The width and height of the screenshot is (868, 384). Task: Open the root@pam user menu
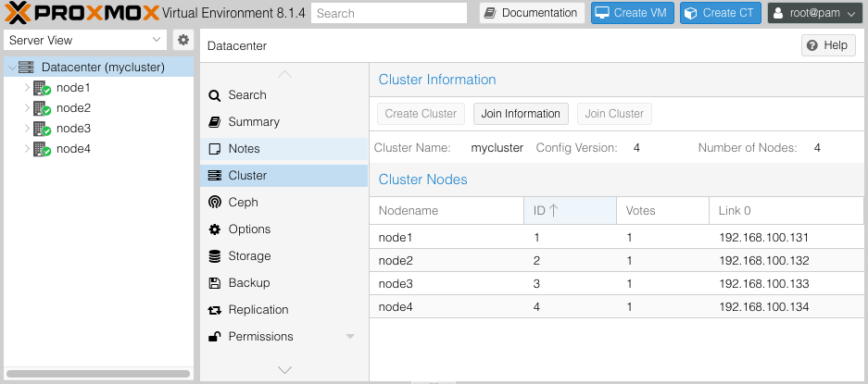(815, 13)
